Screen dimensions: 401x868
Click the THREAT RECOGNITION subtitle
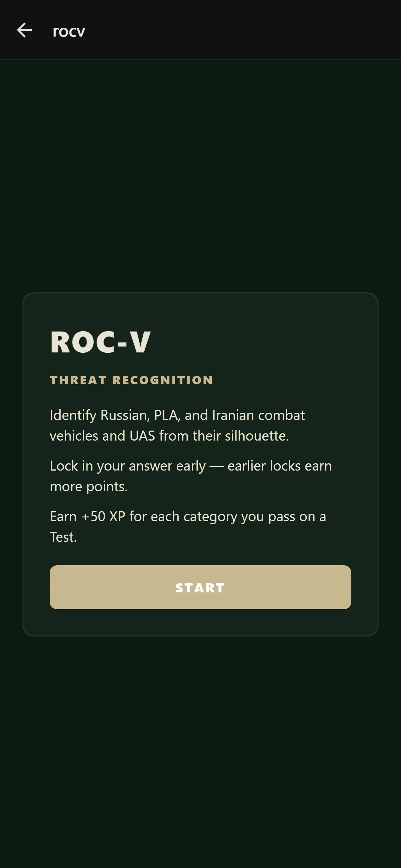131,380
